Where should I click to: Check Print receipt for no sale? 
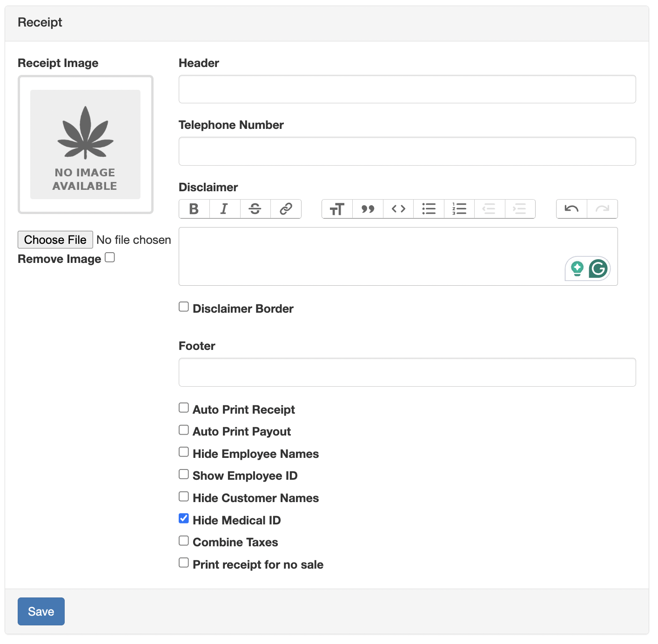[x=184, y=563]
